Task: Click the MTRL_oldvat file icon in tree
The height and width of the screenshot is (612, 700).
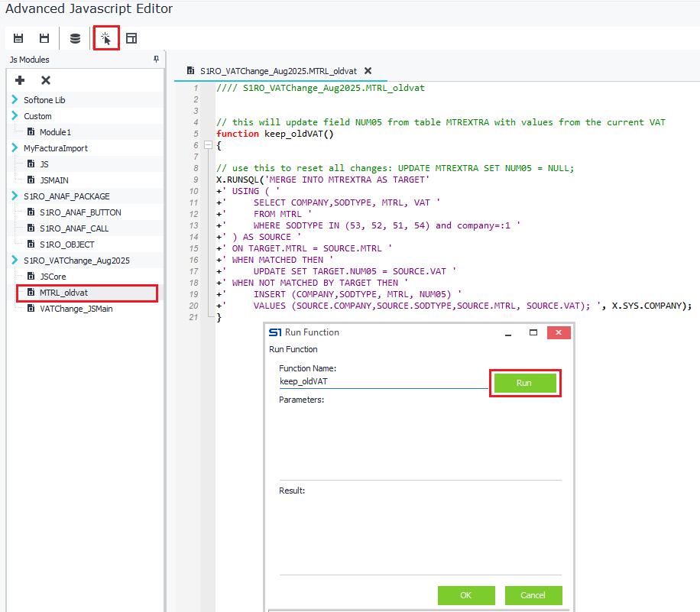Action: (x=31, y=293)
